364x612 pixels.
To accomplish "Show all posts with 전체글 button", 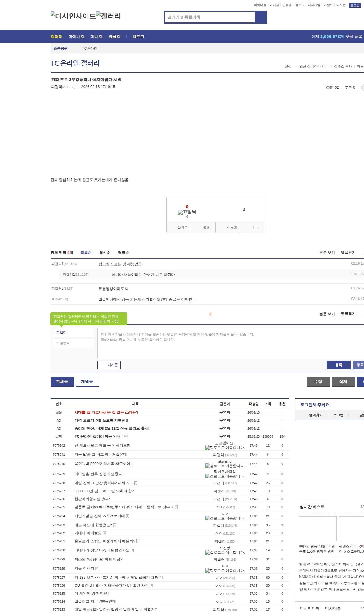I will (x=62, y=382).
